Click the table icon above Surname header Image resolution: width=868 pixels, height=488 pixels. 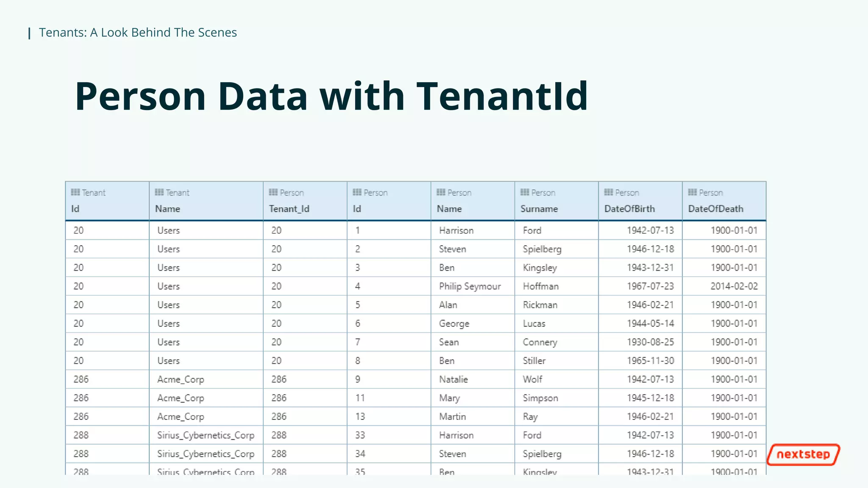coord(525,192)
